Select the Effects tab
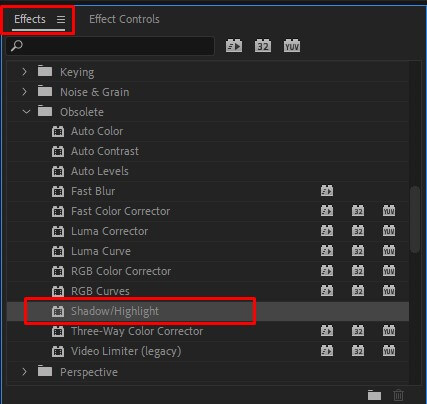Viewport: 427px width, 404px height. coord(30,19)
